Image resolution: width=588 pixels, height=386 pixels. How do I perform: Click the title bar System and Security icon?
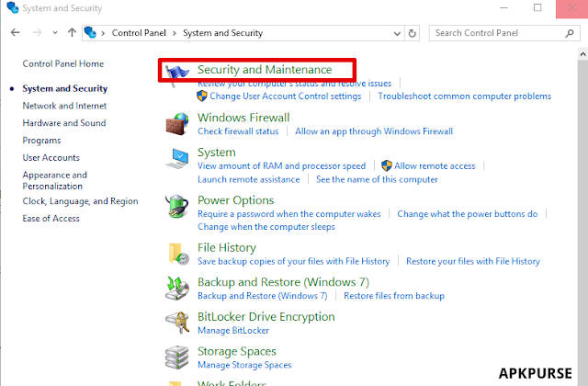click(x=12, y=8)
